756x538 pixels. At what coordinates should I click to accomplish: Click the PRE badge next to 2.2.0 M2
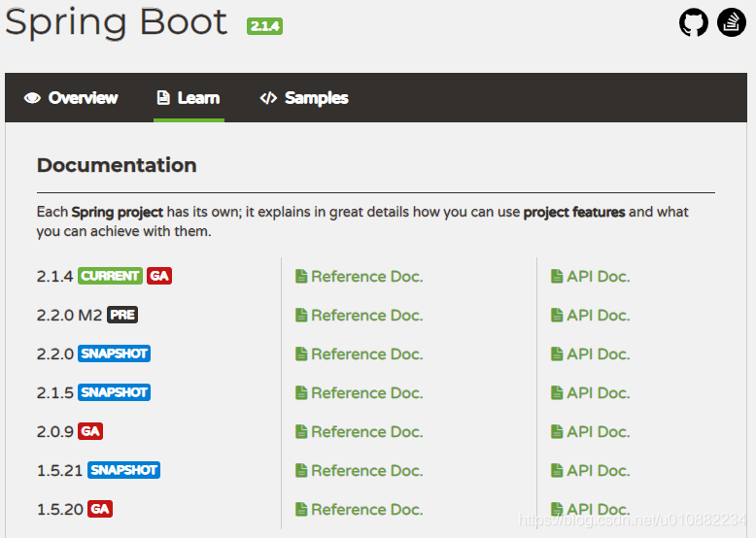click(x=122, y=315)
